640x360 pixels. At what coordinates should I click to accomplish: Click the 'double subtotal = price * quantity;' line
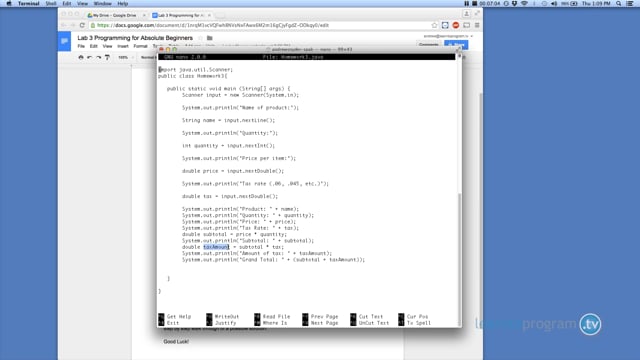234,234
